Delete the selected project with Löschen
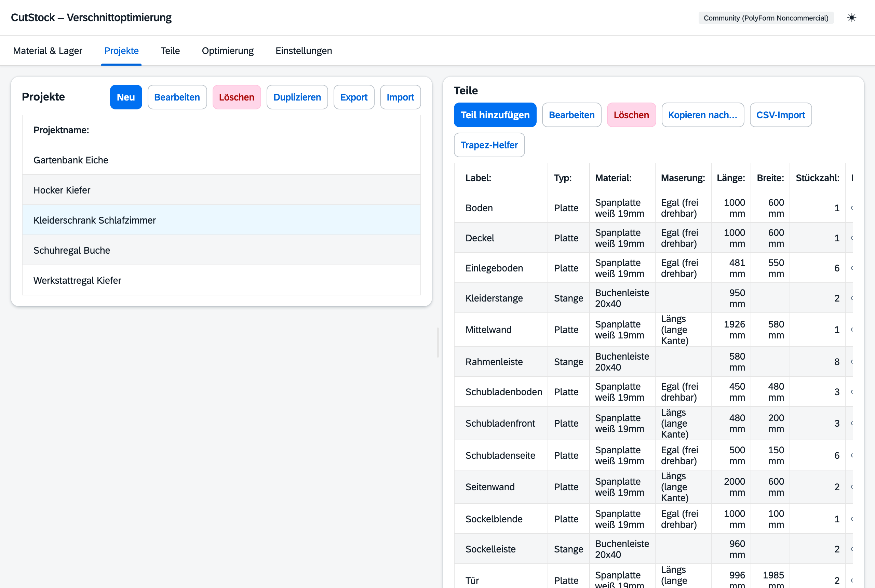Image resolution: width=875 pixels, height=588 pixels. (x=237, y=97)
